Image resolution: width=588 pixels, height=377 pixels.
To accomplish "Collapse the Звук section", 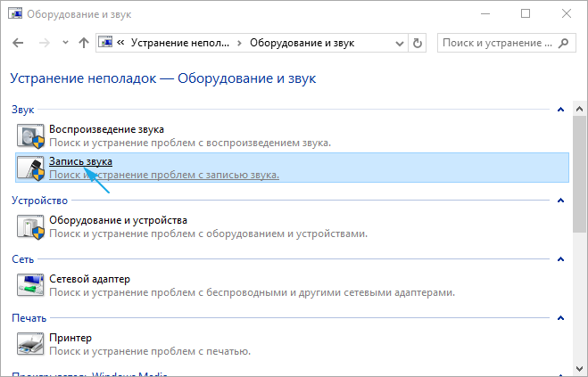I will [x=560, y=110].
